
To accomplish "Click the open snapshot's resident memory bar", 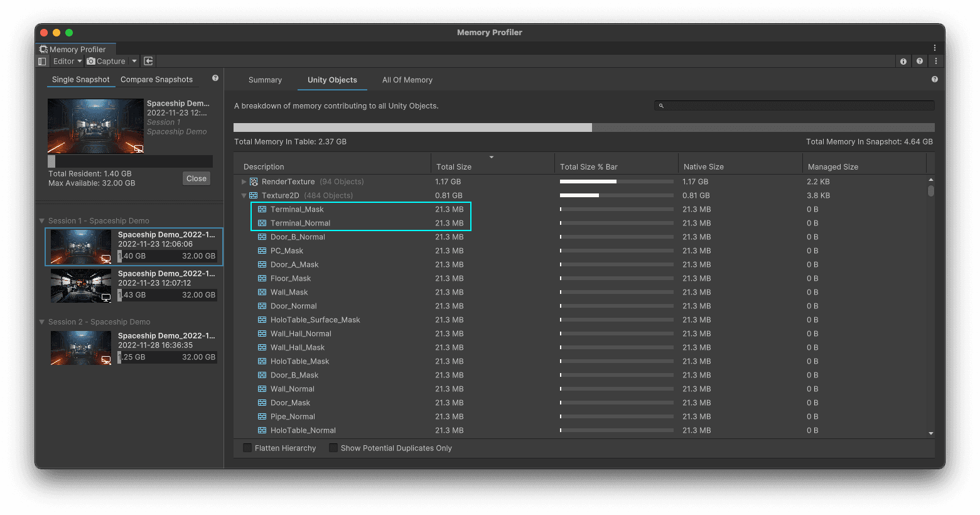I will [130, 161].
